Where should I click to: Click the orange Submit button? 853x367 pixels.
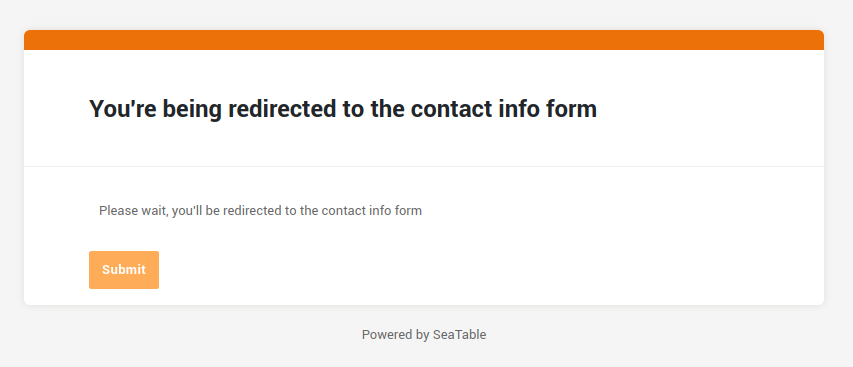tap(124, 270)
